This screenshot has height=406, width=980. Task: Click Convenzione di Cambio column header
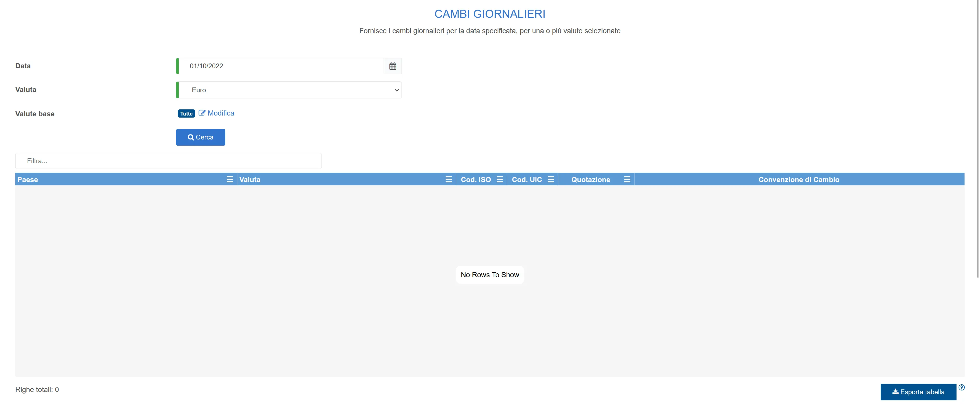coord(799,180)
